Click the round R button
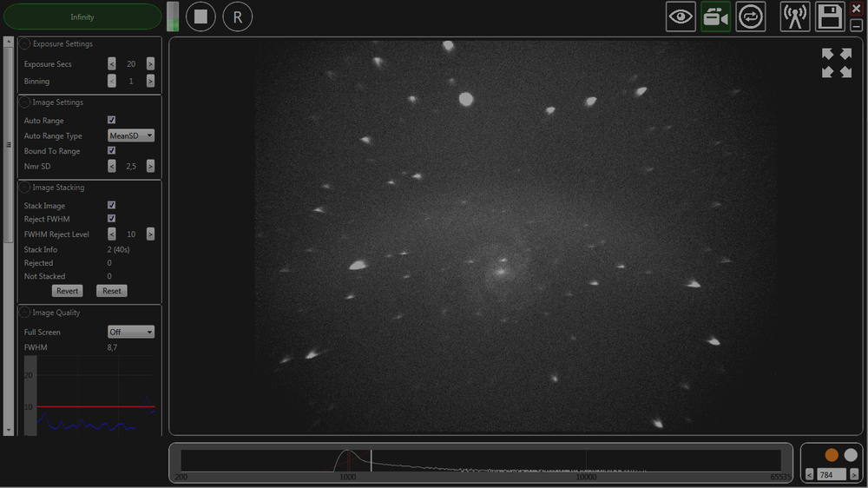This screenshot has width=868, height=488. coord(238,16)
